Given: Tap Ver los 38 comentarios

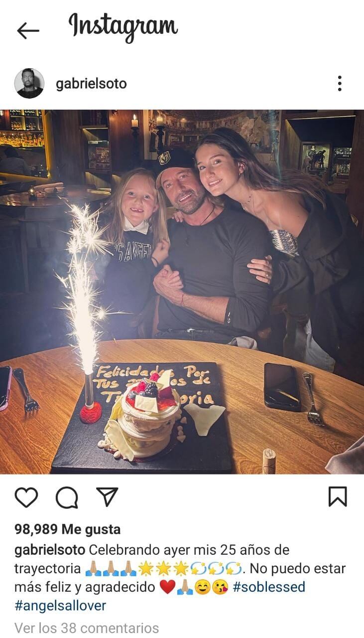Looking at the screenshot, I should (87, 628).
